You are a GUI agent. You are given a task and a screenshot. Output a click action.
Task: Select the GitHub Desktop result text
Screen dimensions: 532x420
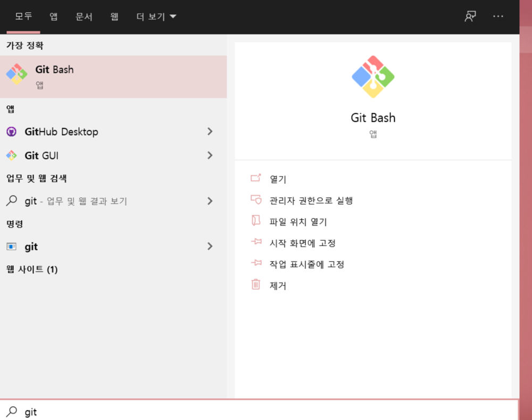tap(61, 131)
